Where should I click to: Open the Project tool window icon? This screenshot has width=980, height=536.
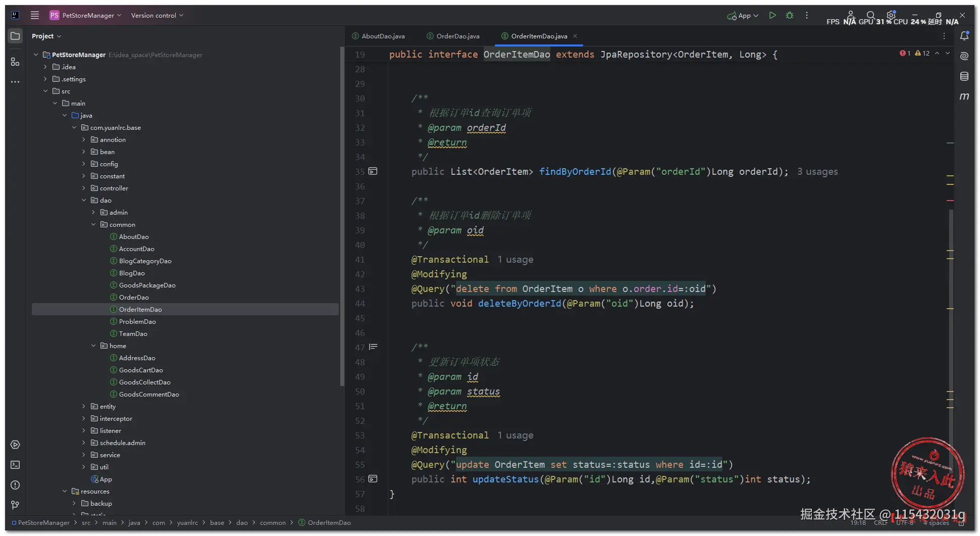click(x=15, y=36)
